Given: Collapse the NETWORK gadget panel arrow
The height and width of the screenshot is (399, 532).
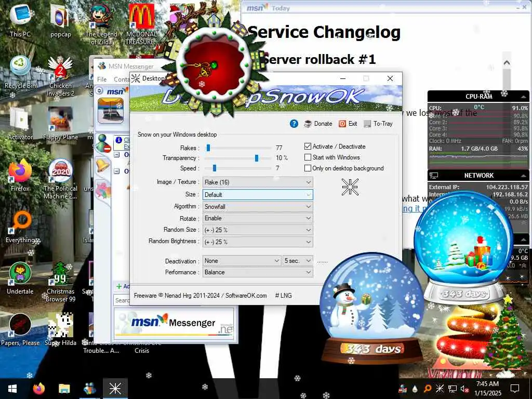Looking at the screenshot, I should click(524, 176).
